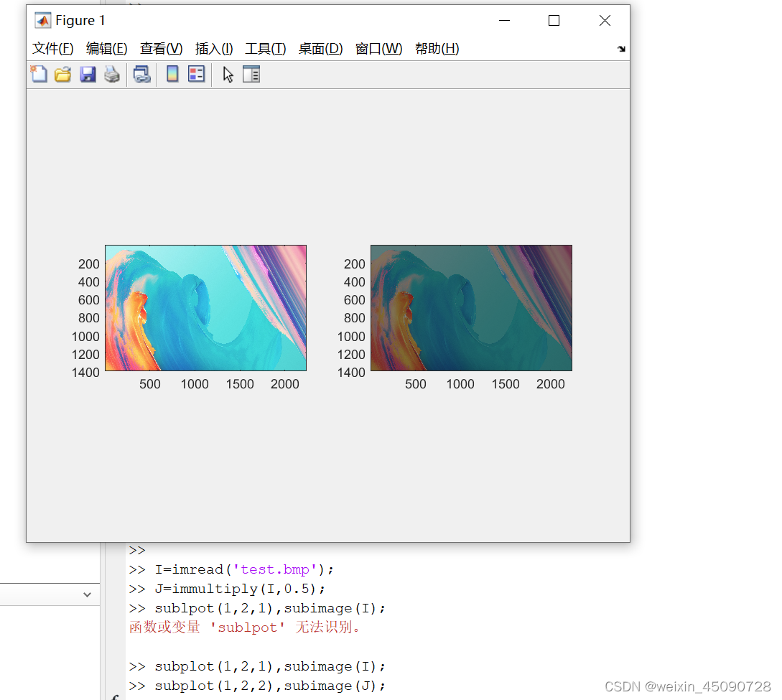This screenshot has width=782, height=700.
Task: Open the 桌面(D) menu
Action: 321,48
